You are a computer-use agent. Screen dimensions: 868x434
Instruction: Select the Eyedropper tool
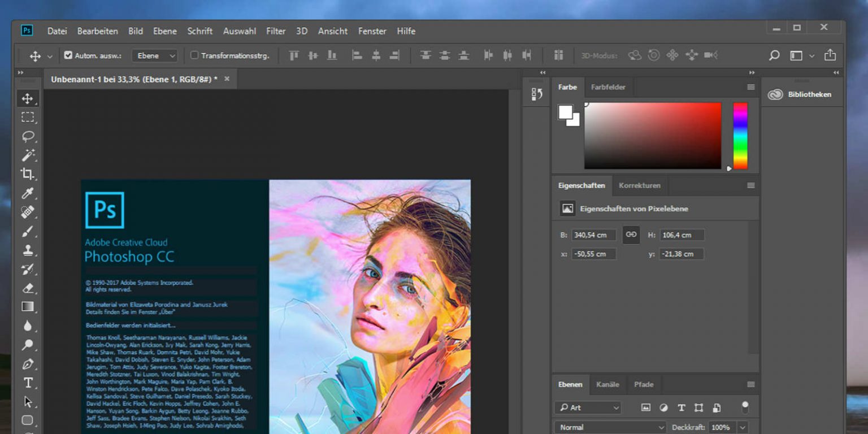(x=27, y=193)
